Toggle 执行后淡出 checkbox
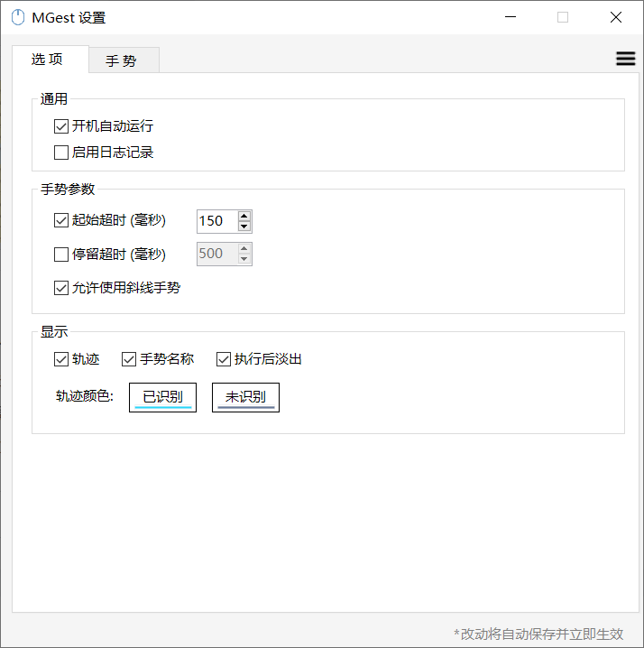The image size is (644, 648). pos(224,359)
